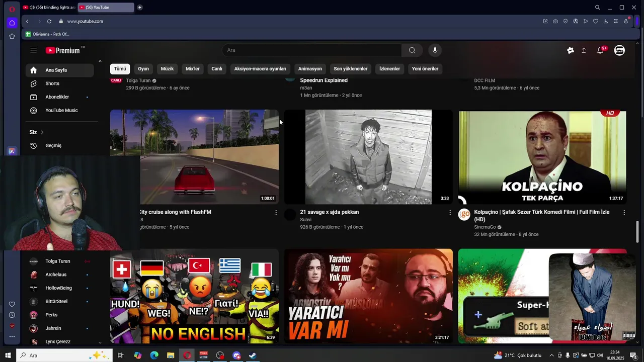Select the Animasyon filter chip

click(x=310, y=69)
